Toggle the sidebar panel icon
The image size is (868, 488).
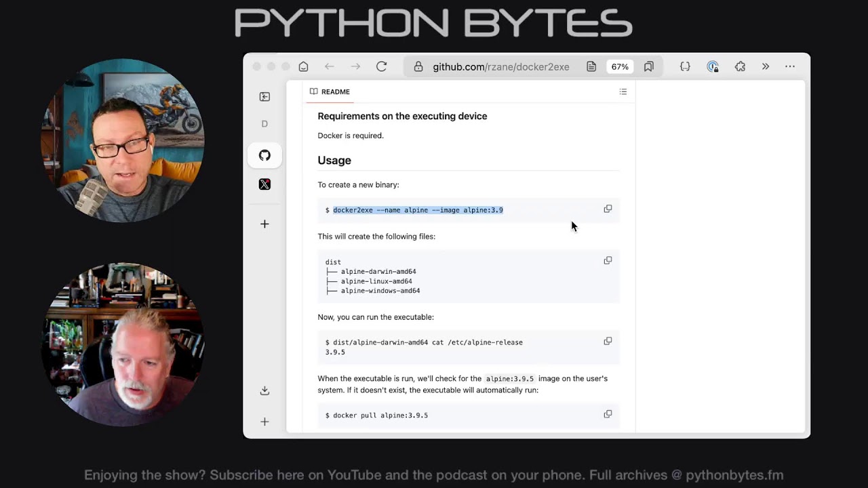click(x=264, y=97)
